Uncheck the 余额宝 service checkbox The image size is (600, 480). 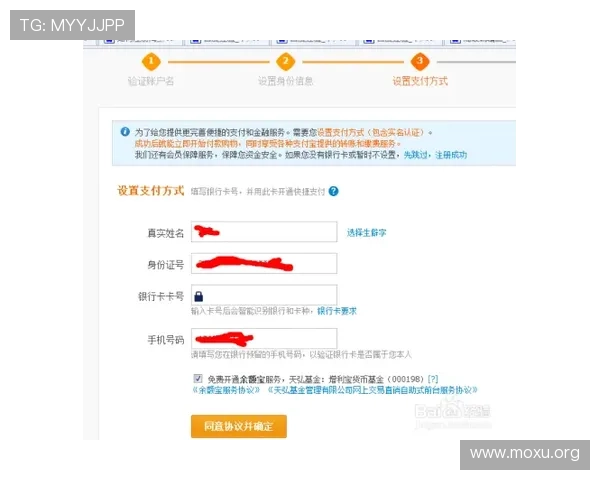(197, 379)
